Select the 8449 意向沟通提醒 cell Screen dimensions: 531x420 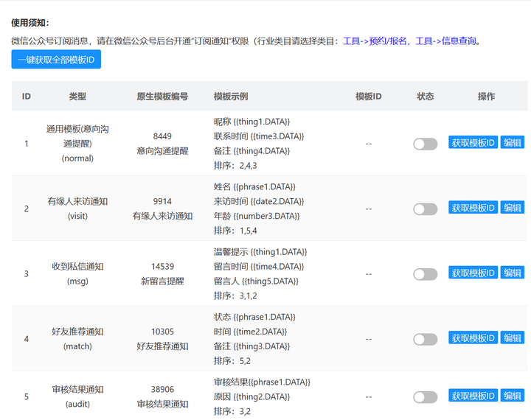coord(162,144)
